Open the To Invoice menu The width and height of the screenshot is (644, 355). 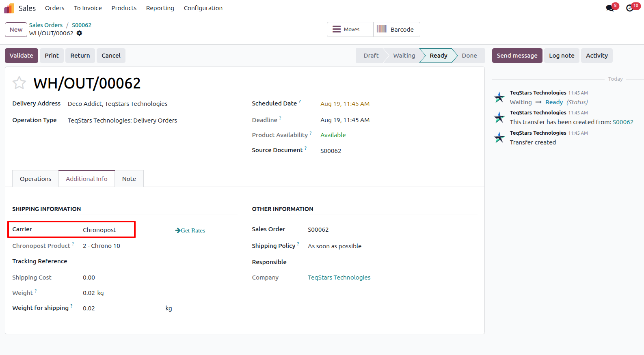click(88, 8)
